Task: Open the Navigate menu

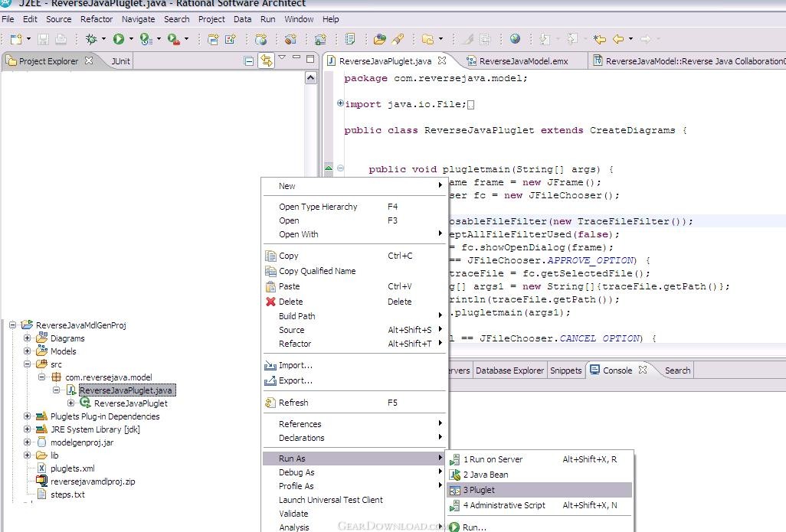Action: pos(139,20)
